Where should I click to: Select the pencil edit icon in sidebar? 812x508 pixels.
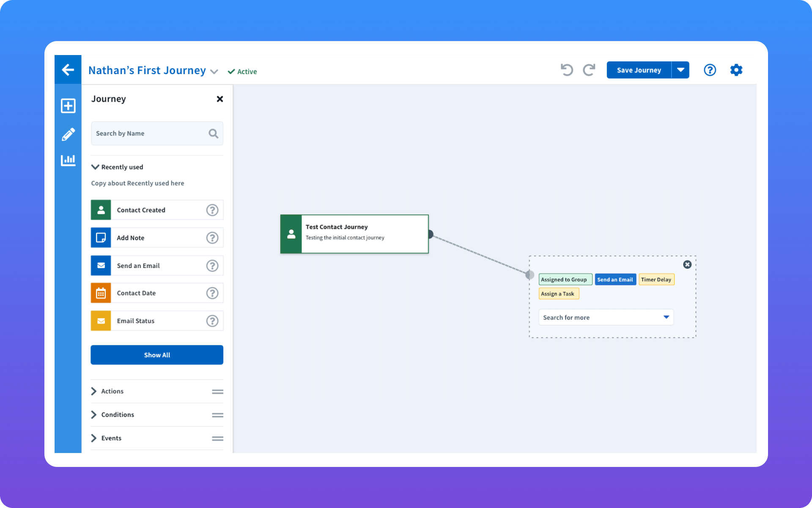tap(68, 133)
